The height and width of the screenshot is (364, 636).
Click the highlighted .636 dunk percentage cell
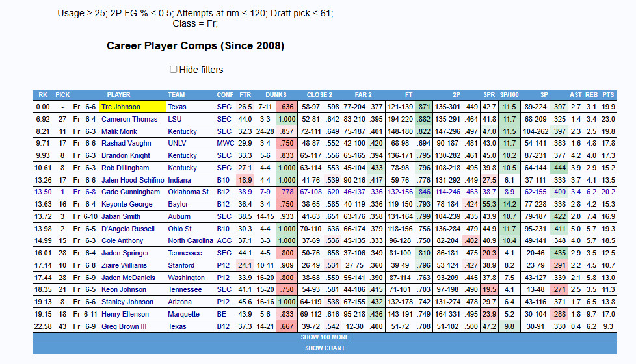click(x=285, y=107)
